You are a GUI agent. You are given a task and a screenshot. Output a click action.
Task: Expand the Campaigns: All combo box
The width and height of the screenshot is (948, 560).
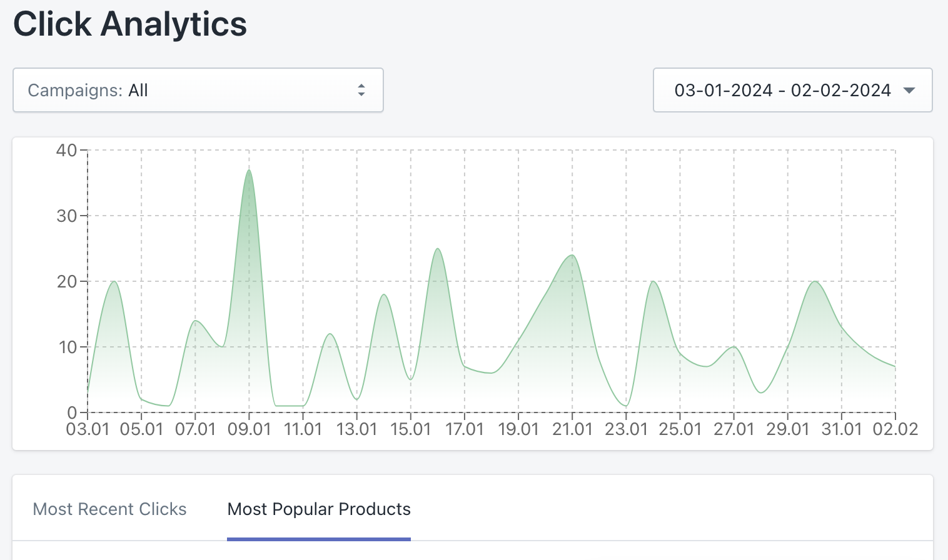tap(198, 90)
